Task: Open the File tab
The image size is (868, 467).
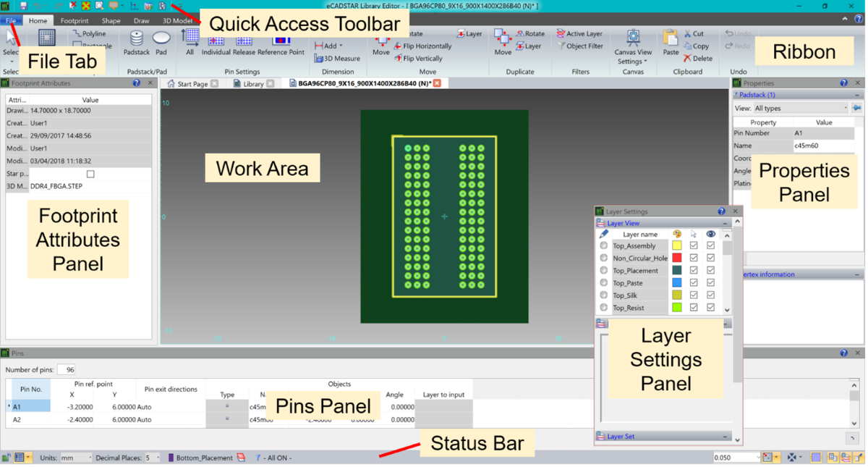Action: pyautogui.click(x=12, y=20)
